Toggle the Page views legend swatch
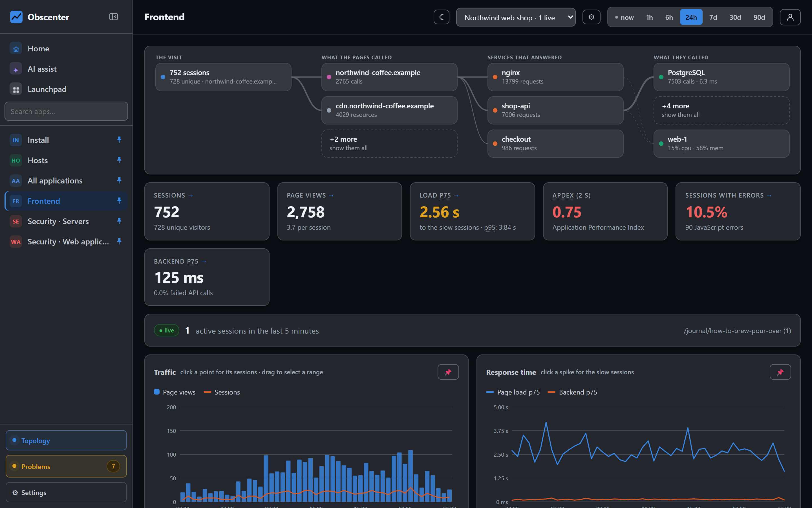This screenshot has height=508, width=812. tap(157, 392)
